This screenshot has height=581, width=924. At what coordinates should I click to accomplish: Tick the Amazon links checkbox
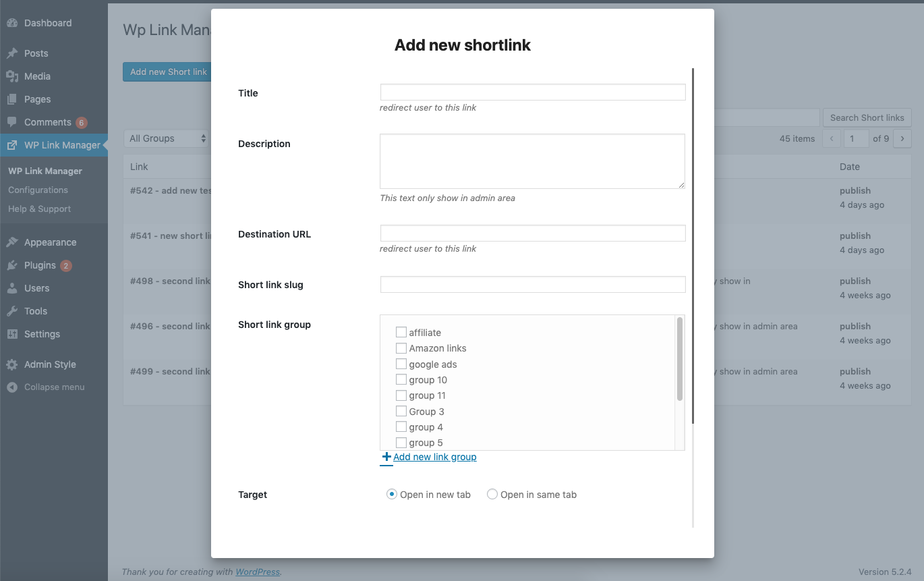401,348
